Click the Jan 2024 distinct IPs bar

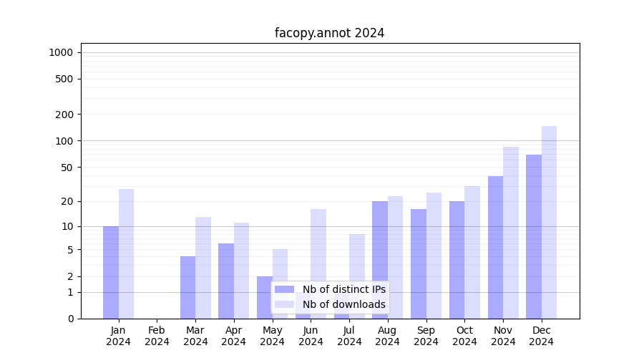(111, 272)
